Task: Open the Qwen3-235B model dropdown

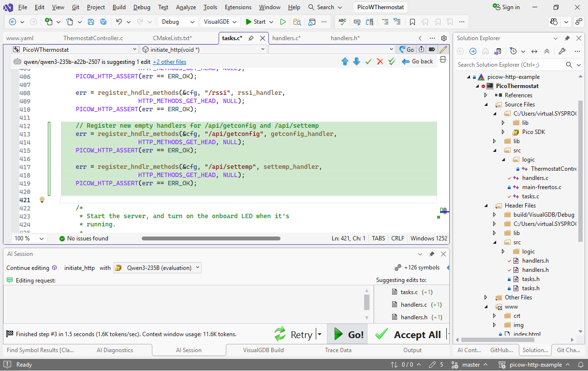Action: coord(157,267)
